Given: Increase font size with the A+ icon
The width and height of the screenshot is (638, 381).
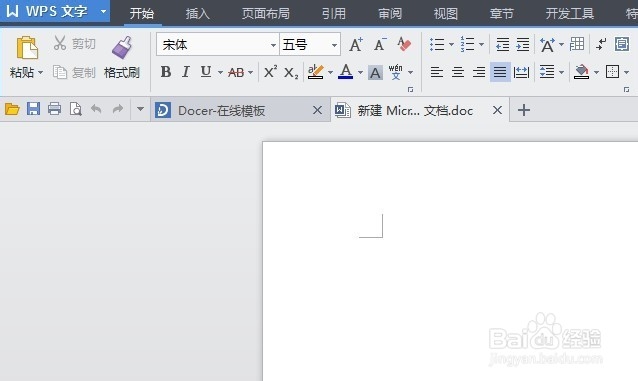Looking at the screenshot, I should 356,44.
